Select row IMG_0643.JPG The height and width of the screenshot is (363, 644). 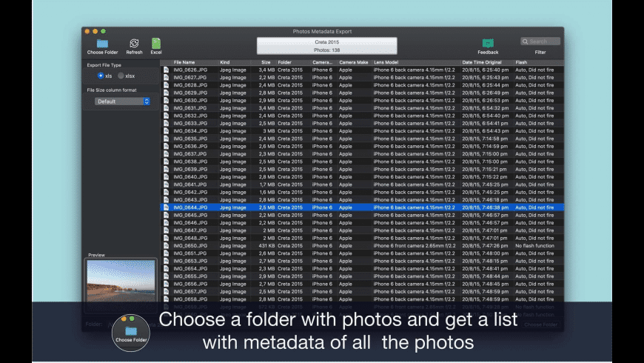(362, 200)
